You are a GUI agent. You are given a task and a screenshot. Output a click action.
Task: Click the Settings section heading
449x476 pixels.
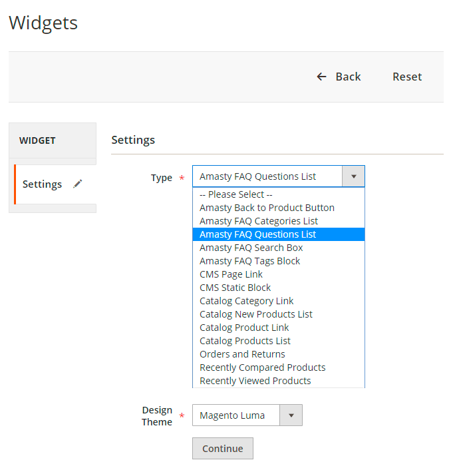coord(133,140)
